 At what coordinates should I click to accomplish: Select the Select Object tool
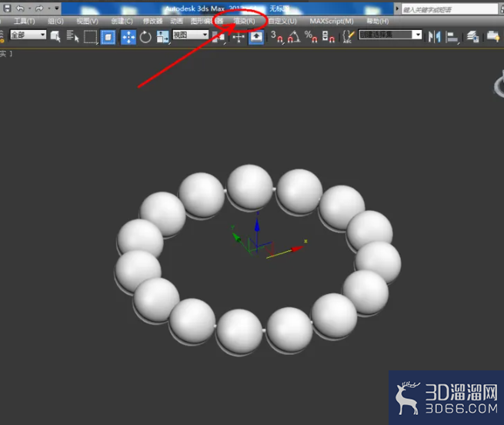(55, 37)
